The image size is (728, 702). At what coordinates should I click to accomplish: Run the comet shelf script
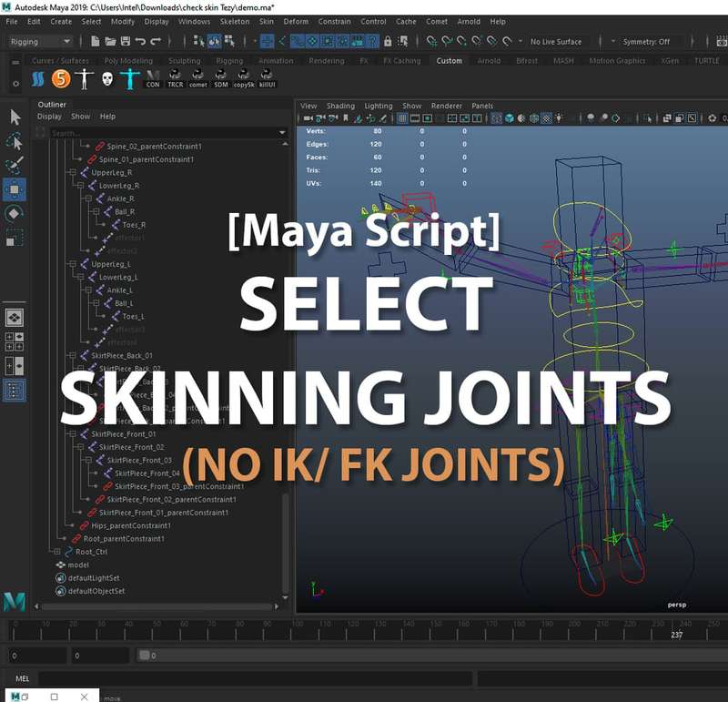(197, 79)
